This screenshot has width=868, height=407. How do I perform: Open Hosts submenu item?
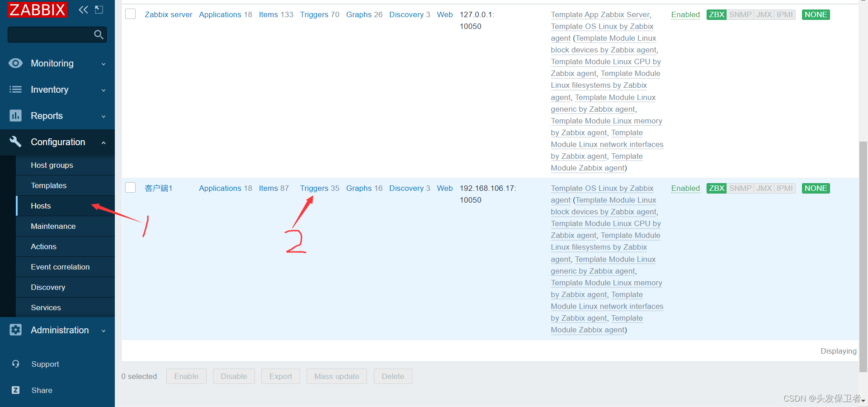[x=66, y=206]
